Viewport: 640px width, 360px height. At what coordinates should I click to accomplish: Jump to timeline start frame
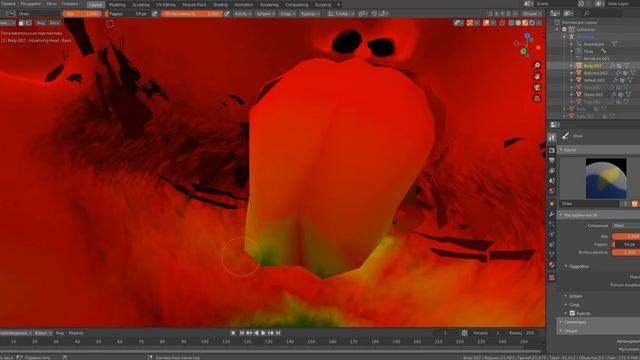(x=242, y=333)
